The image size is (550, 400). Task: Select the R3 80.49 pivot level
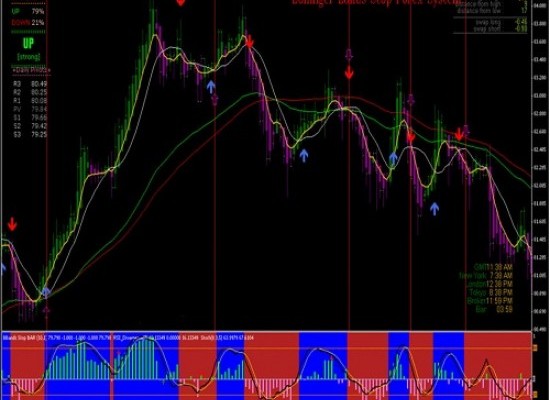(x=30, y=84)
